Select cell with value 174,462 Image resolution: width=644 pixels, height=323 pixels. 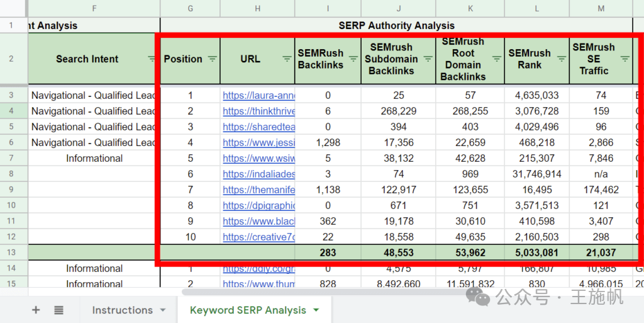pyautogui.click(x=601, y=190)
